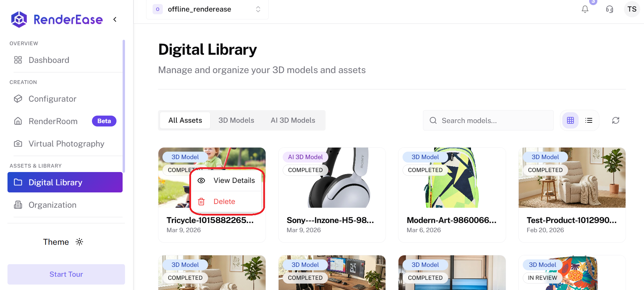644x290 pixels.
Task: Click the workspace 'O' badge icon
Action: click(158, 9)
